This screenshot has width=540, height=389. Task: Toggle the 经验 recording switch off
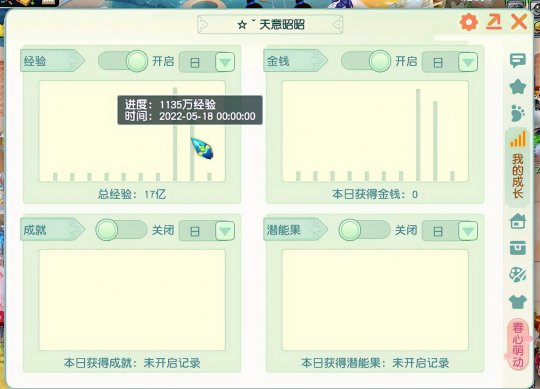(x=123, y=61)
